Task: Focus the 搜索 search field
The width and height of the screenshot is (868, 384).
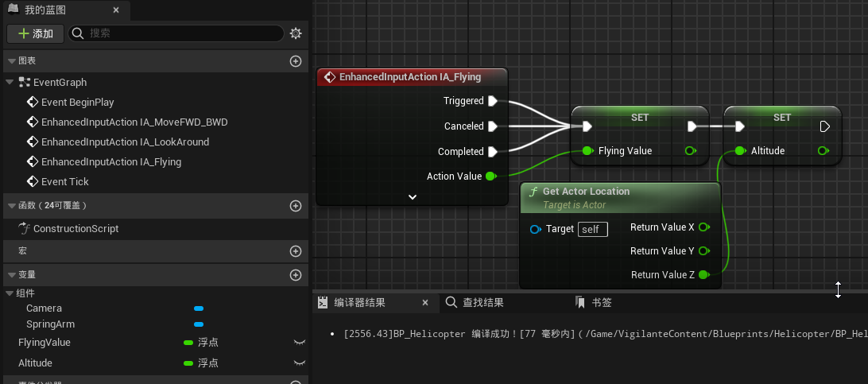Action: coord(176,33)
